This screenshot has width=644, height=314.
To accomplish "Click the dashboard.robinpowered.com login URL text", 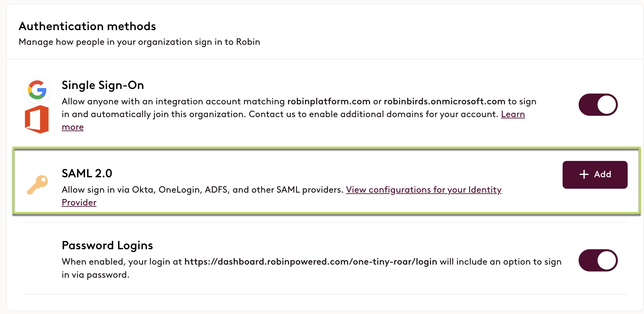I will click(311, 262).
